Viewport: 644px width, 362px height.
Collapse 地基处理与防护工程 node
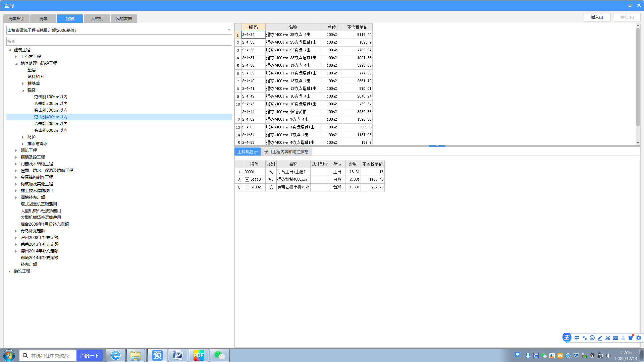pos(16,63)
